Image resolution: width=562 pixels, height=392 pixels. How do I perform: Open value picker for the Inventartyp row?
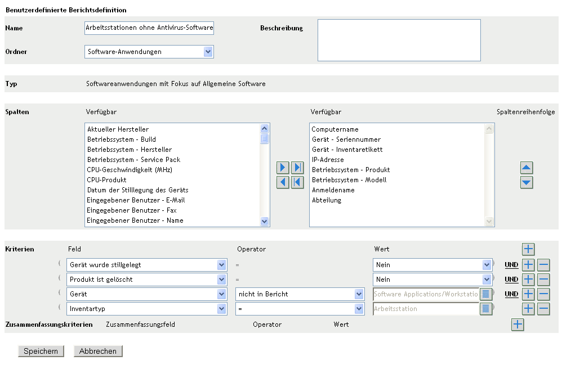(485, 309)
